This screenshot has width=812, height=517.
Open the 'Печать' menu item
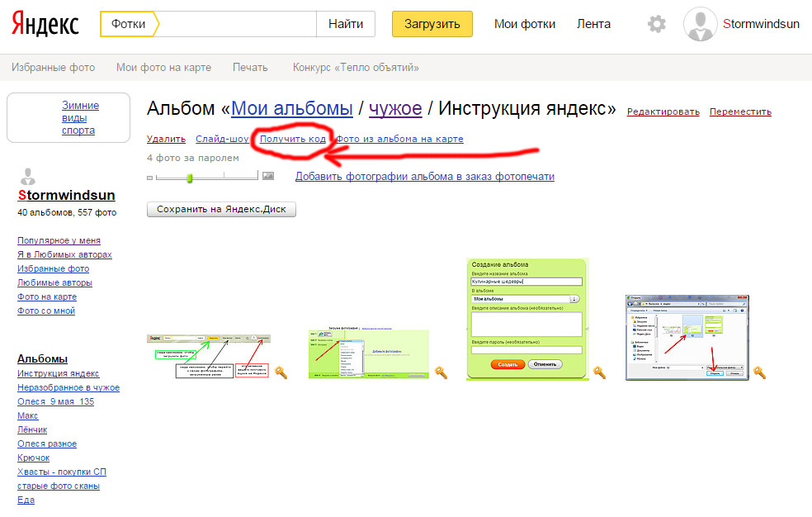coord(250,68)
